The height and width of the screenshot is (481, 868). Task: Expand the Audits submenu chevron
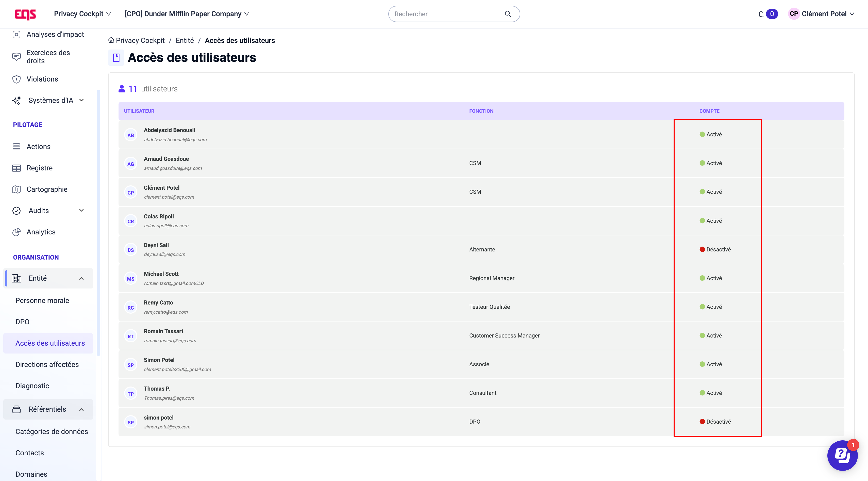tap(81, 211)
